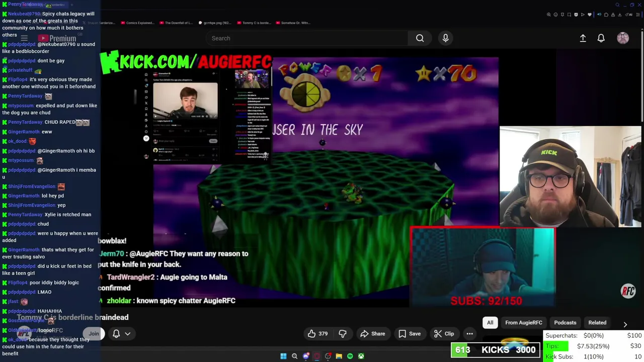This screenshot has width=644, height=362.
Task: Click chat username GingerRamoth saying eww
Action: 24,132
